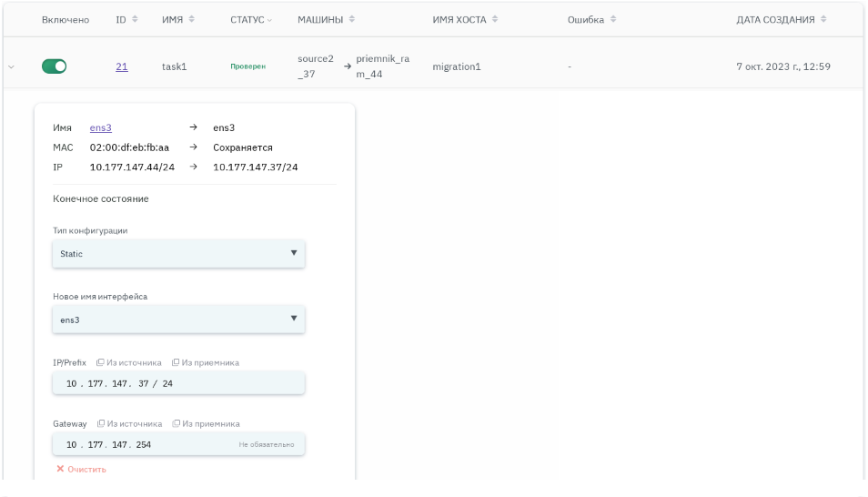Copy Gateway from source (Из источника)
Screen dimensions: 868x497
pos(130,423)
